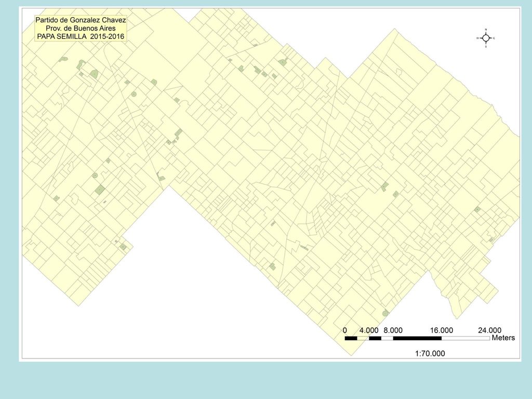Select the title line "Partido de Gonzalez Chavez"
532x399 pixels.
pos(81,20)
